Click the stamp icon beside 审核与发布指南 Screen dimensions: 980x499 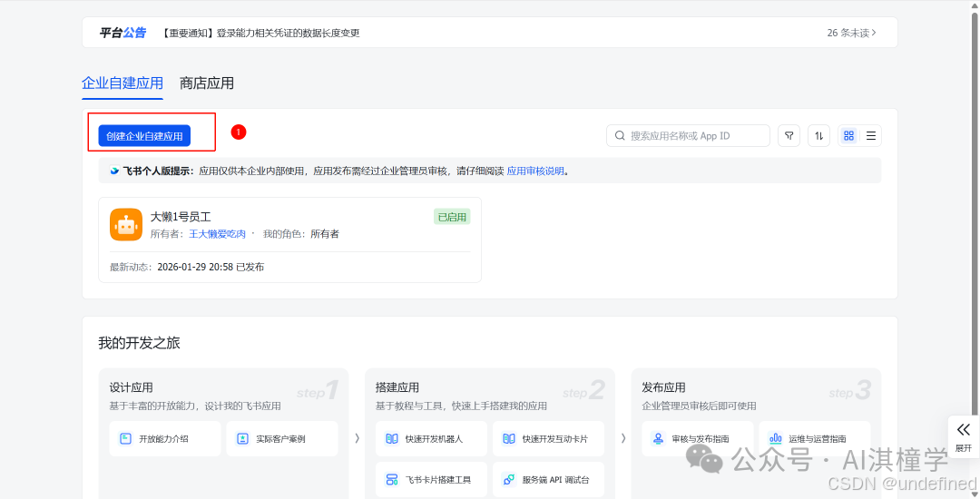coord(658,438)
